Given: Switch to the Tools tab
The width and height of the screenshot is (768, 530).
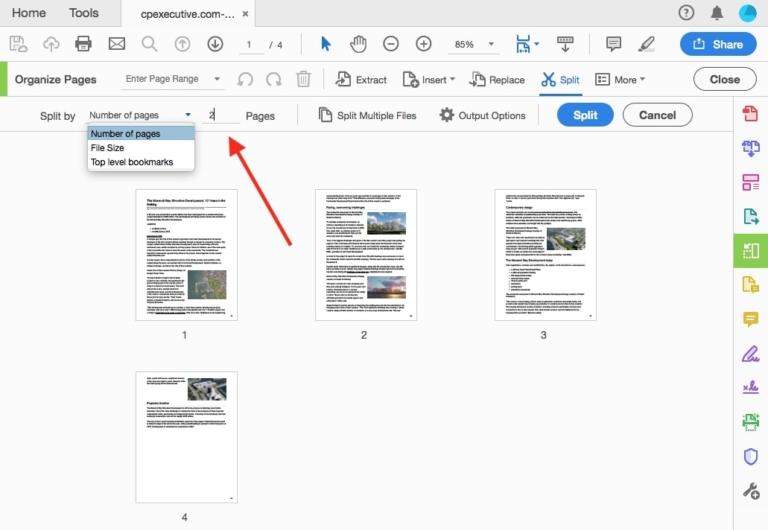Looking at the screenshot, I should (x=84, y=13).
